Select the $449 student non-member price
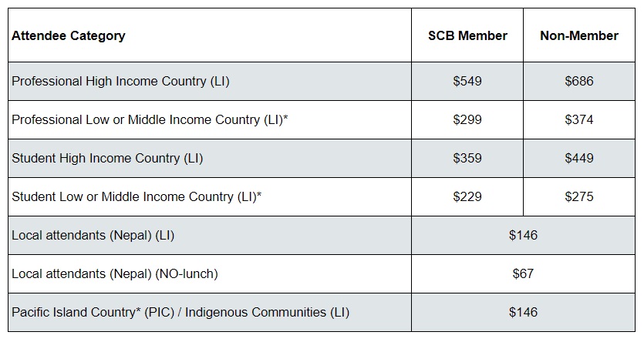The height and width of the screenshot is (342, 644). 579,158
